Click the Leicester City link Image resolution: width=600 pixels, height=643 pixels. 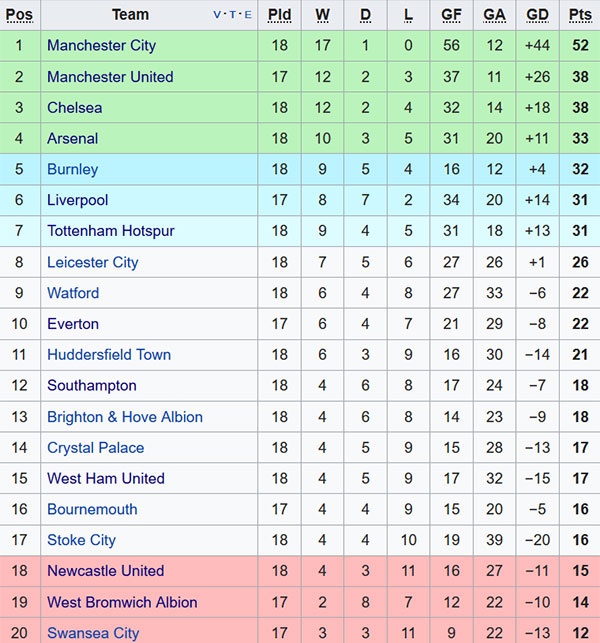92,263
